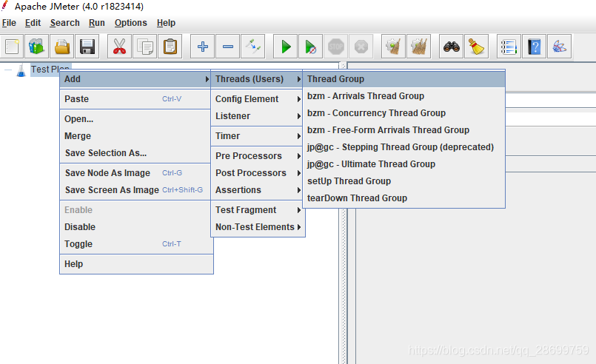Viewport: 596px width, 364px height.
Task: Click Start no pauses icon
Action: click(310, 47)
